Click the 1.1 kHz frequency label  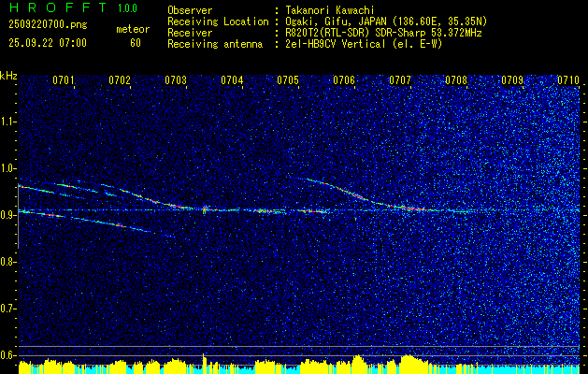[x=8, y=122]
